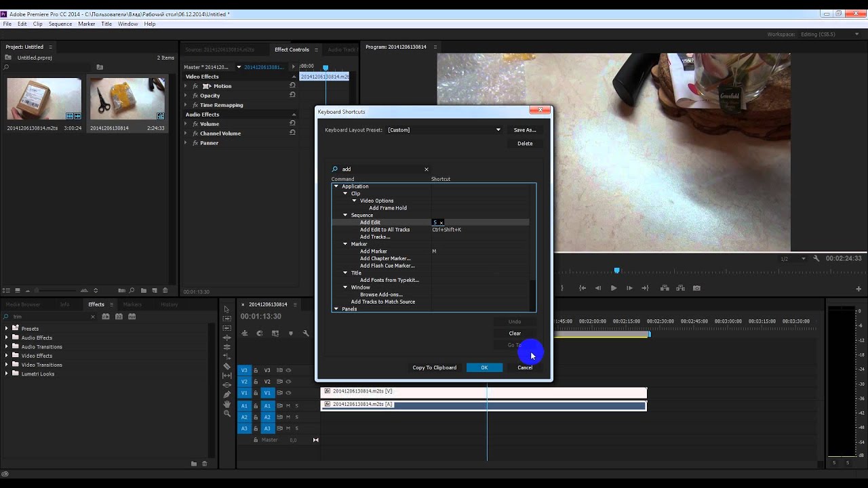Expand the Video Effects folder
Image resolution: width=868 pixels, height=488 pixels.
[7, 356]
